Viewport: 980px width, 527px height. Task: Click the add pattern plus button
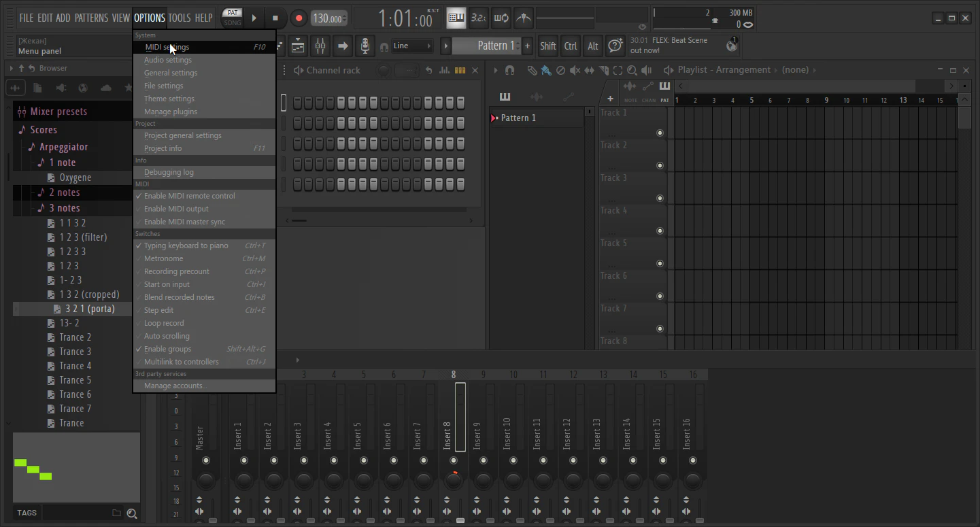coord(527,46)
